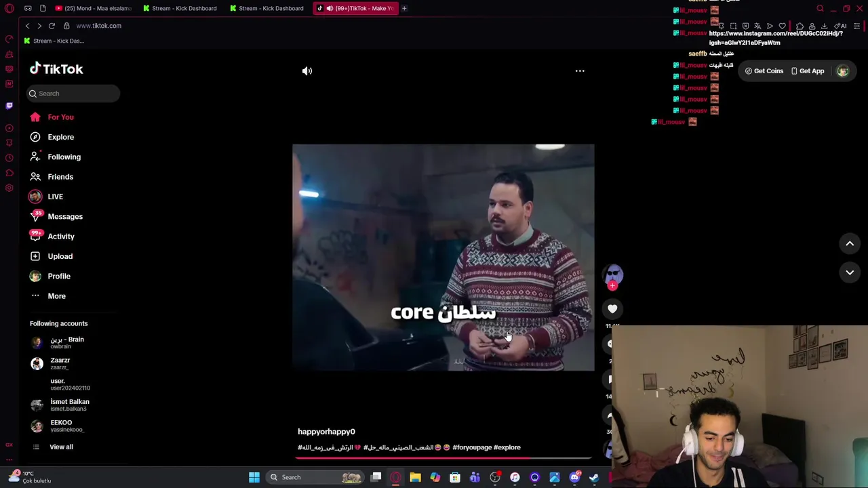Click the TikTok logo
868x488 pixels.
pos(56,68)
